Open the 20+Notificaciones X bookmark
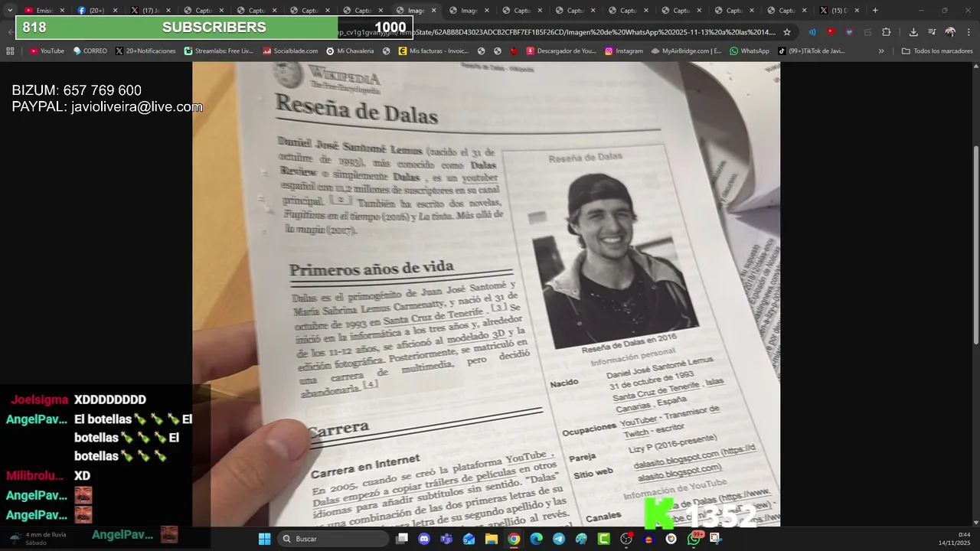 point(147,51)
